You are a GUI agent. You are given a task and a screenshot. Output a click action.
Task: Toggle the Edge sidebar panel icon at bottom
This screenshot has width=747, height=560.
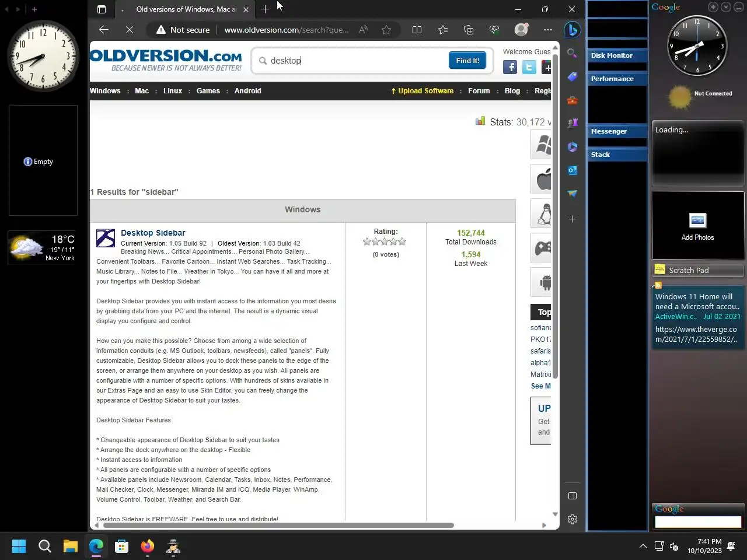[573, 496]
